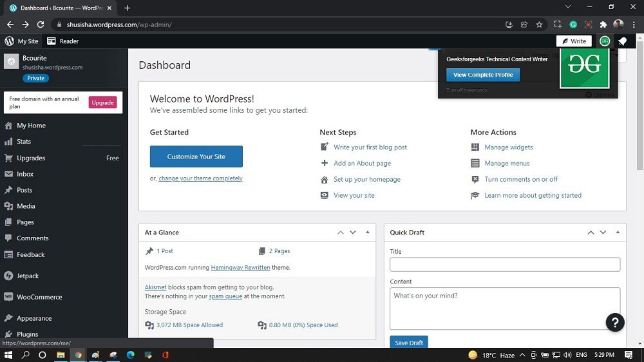Reload the page in the browser
644x362 pixels.
40,24
